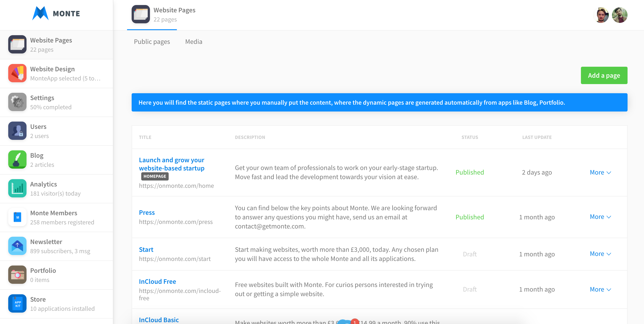Open the Newsletter envelope icon
Viewport: 644px width, 324px height.
(17, 246)
